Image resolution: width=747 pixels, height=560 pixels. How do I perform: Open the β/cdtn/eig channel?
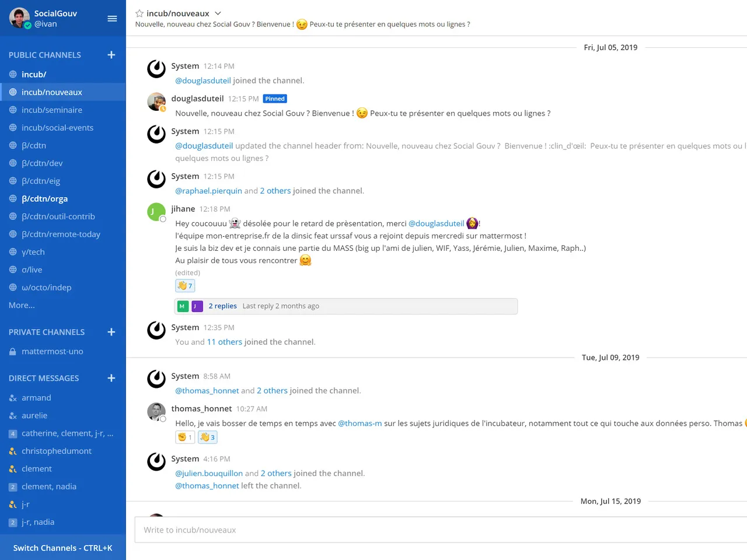tap(63, 181)
